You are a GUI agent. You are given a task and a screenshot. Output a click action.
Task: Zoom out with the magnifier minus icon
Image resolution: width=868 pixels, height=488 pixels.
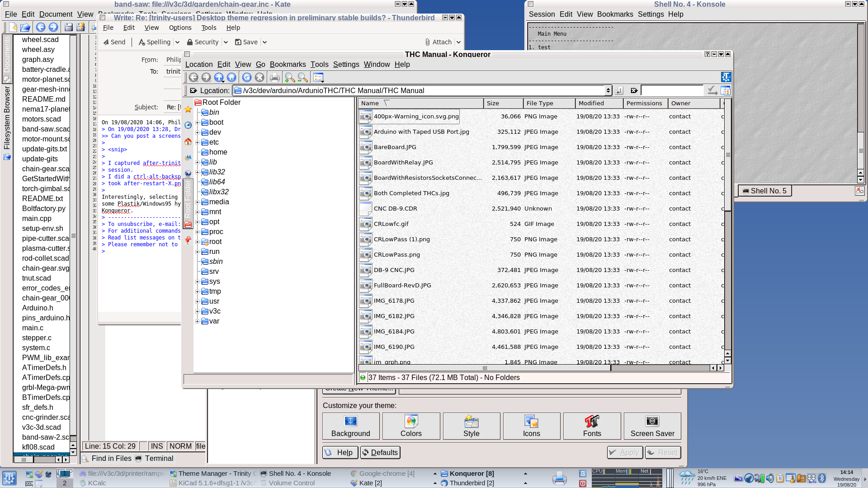point(302,77)
